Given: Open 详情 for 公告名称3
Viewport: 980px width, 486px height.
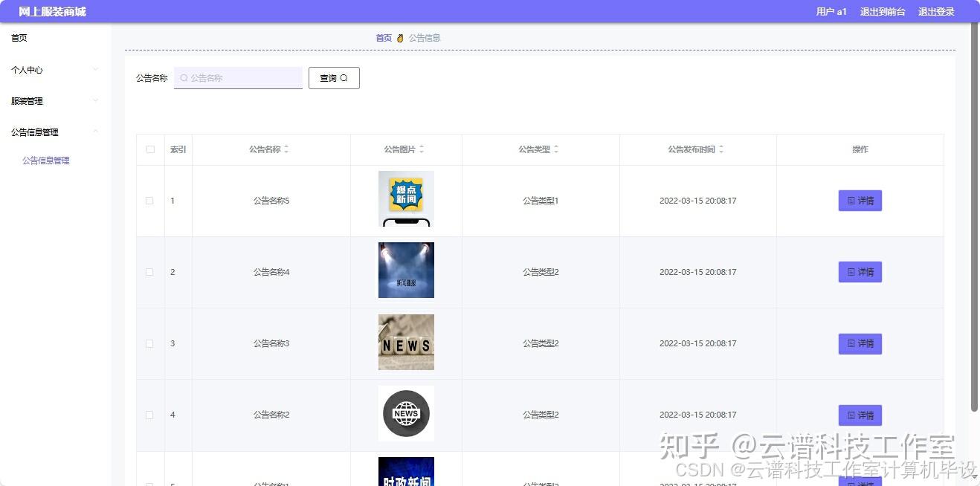Looking at the screenshot, I should (860, 343).
